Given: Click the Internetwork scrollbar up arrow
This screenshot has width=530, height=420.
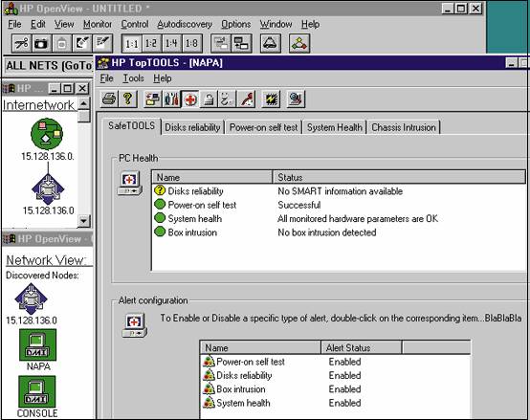Looking at the screenshot, I should pyautogui.click(x=84, y=103).
